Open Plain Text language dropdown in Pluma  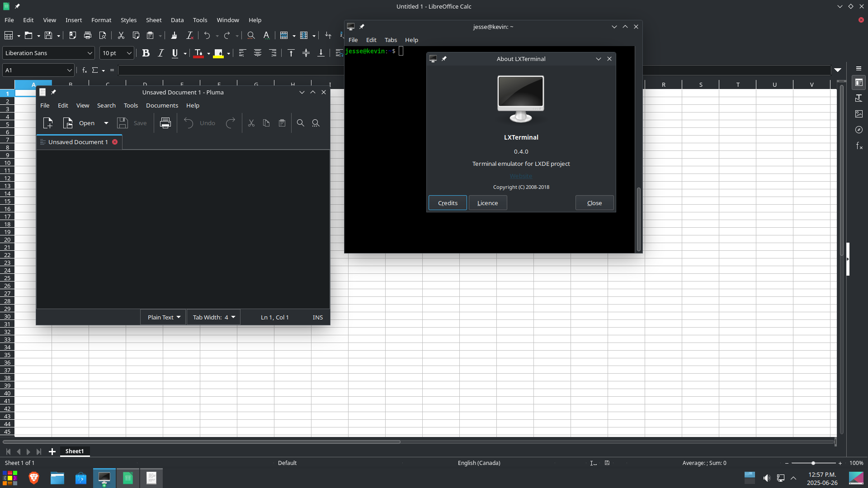coord(163,317)
